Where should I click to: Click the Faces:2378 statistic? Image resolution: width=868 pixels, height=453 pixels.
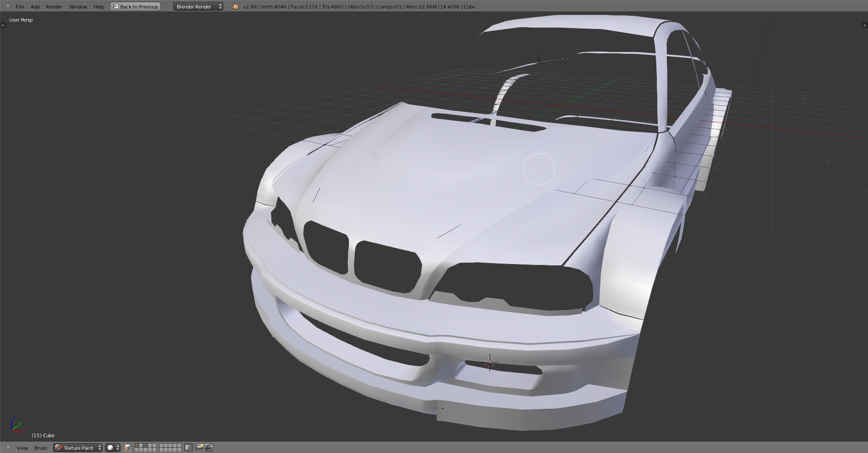point(304,7)
